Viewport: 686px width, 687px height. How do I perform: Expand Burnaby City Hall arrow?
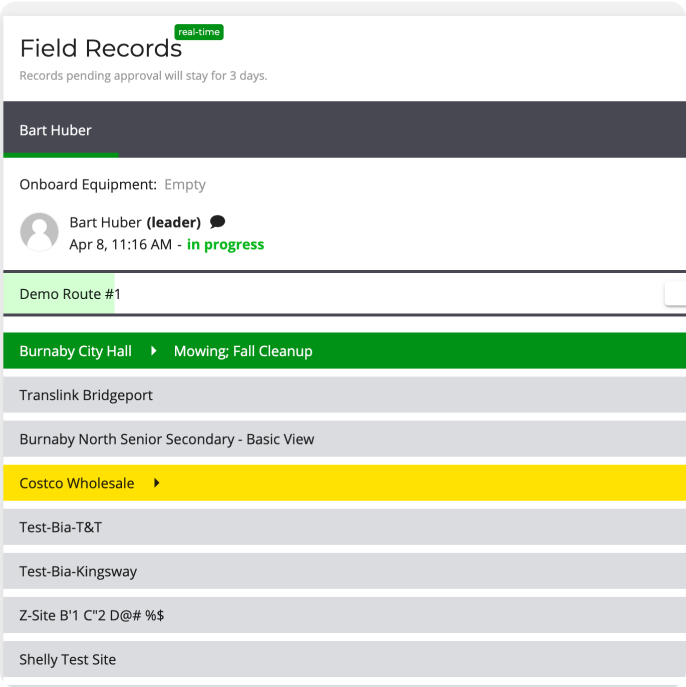(x=153, y=351)
